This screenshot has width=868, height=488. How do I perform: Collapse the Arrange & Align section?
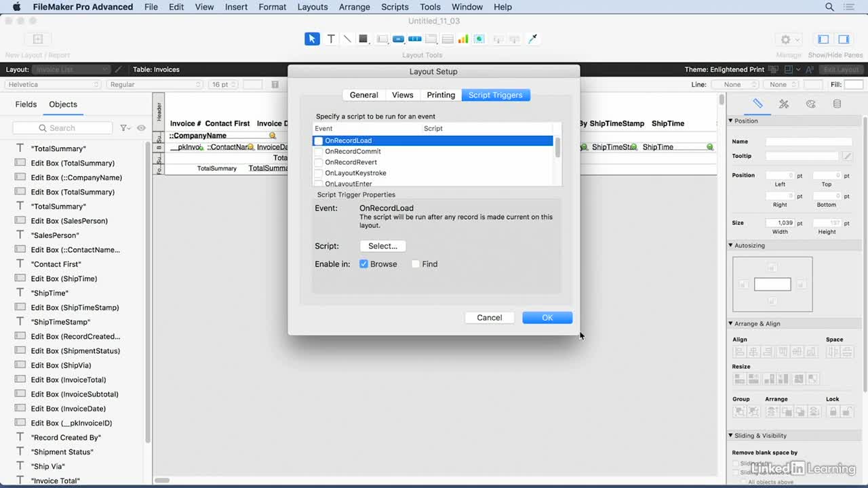[731, 323]
